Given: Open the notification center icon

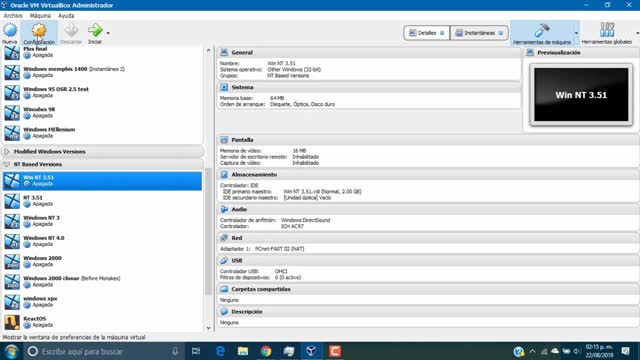Looking at the screenshot, I should [625, 351].
